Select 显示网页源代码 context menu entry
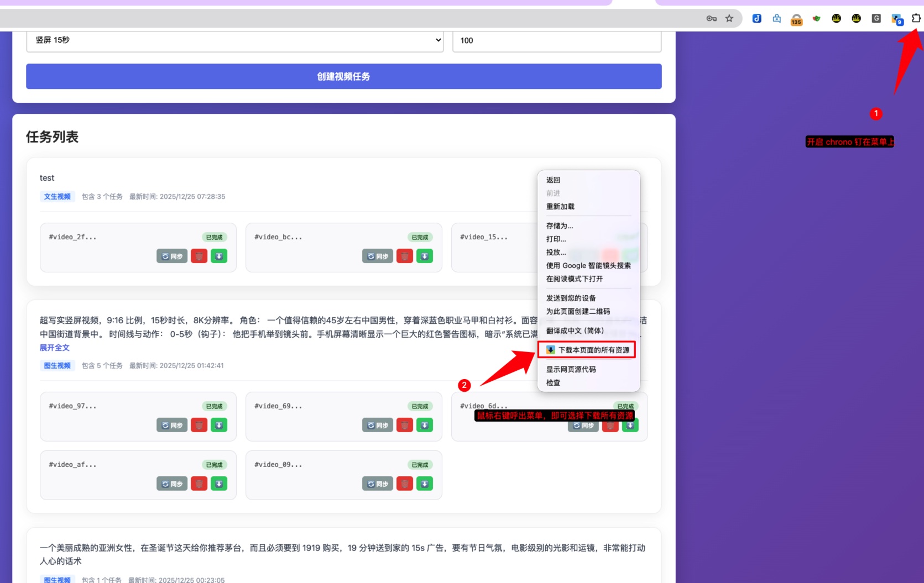The width and height of the screenshot is (924, 583). (x=571, y=370)
